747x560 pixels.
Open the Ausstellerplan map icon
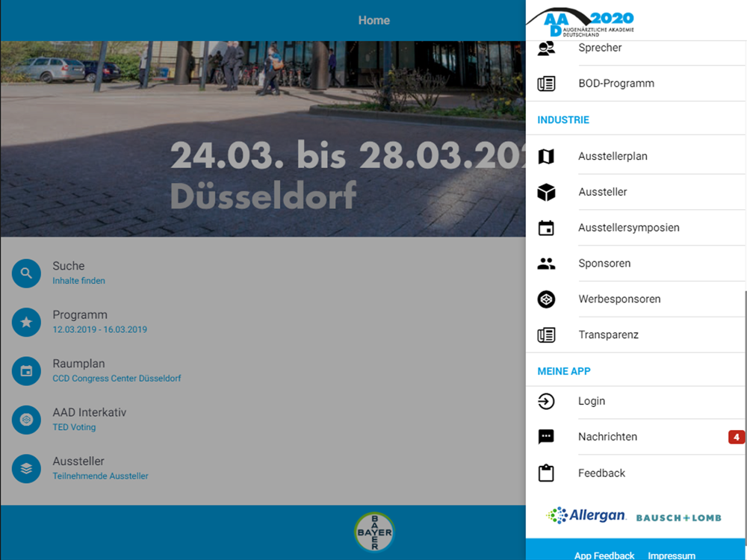546,156
